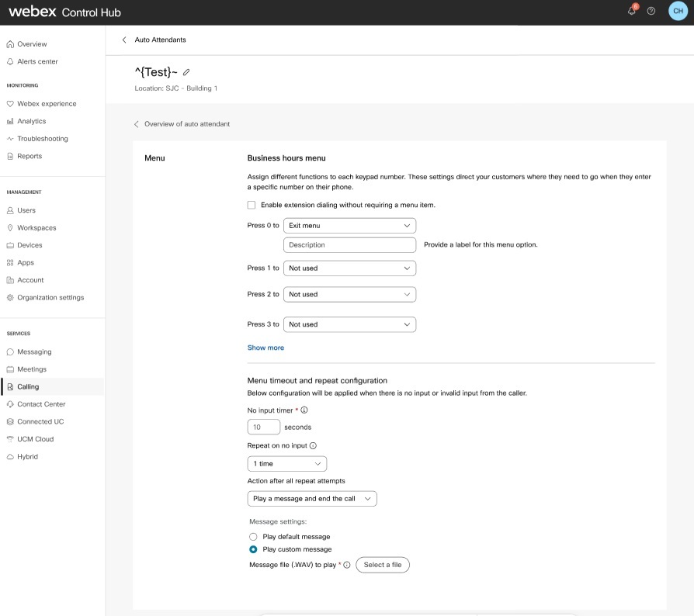This screenshot has width=694, height=616.
Task: Click the Meetings calendar icon
Action: coord(10,369)
